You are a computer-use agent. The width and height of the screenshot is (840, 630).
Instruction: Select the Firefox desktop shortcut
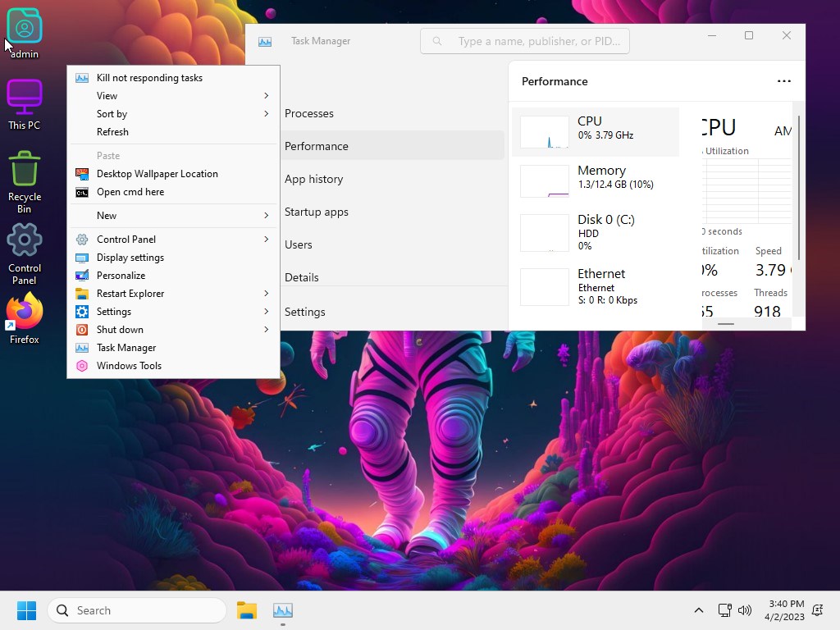point(24,319)
